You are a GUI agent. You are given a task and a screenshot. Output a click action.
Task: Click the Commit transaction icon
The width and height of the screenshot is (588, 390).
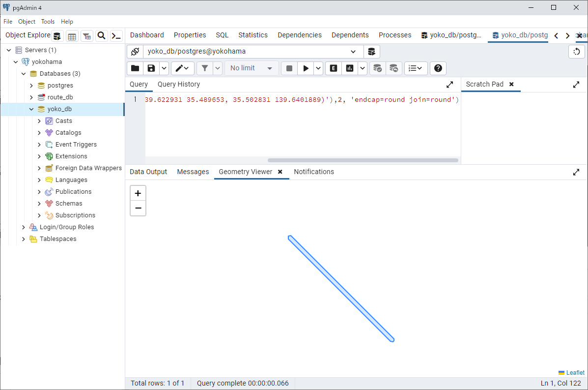(x=377, y=68)
